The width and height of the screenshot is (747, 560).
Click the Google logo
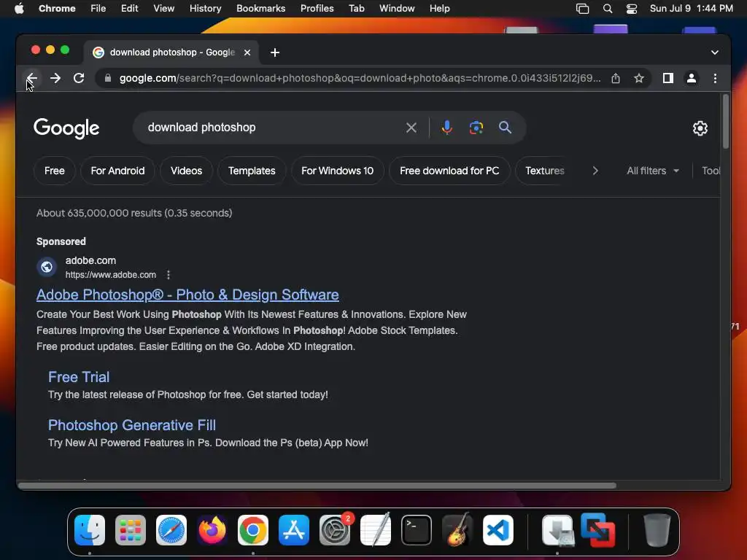click(x=66, y=128)
